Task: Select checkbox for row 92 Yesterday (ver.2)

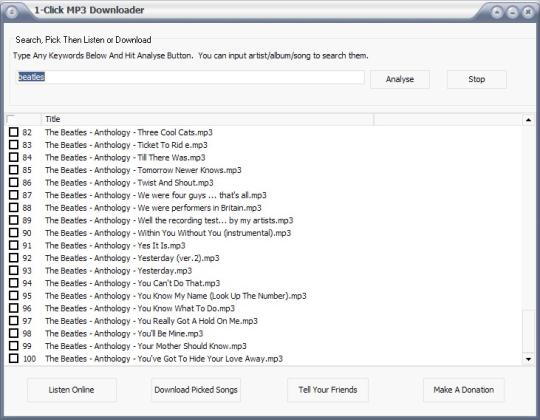Action: [14, 258]
